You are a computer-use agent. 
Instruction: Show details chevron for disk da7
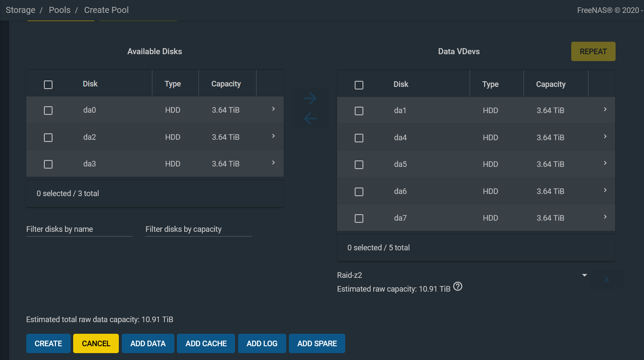tap(605, 217)
